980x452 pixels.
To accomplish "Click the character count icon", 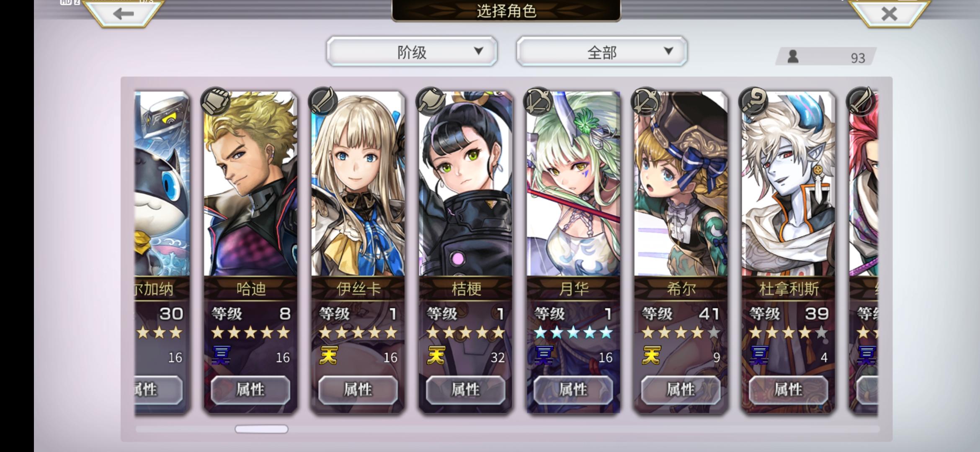I will [x=793, y=56].
